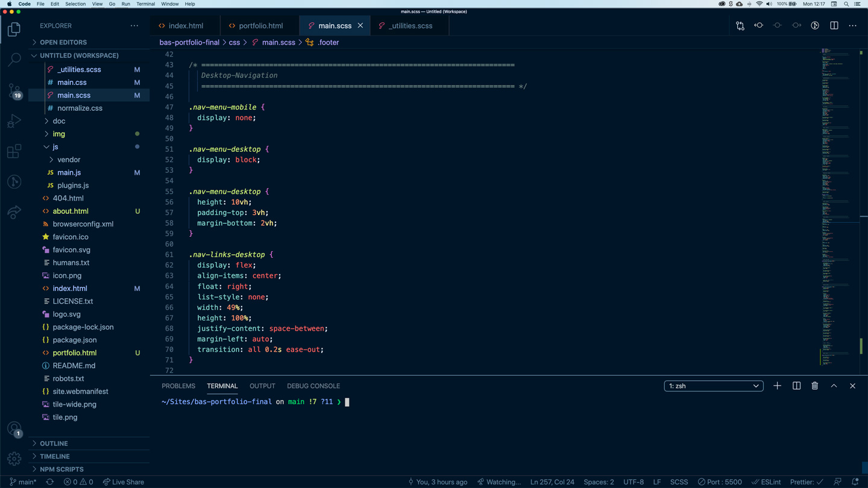This screenshot has height=488, width=868.
Task: Click the Synchronize Changes status icon
Action: 49,482
